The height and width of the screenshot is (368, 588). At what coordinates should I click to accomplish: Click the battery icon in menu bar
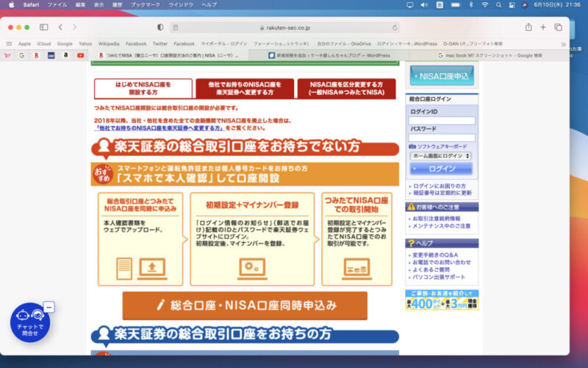456,5
